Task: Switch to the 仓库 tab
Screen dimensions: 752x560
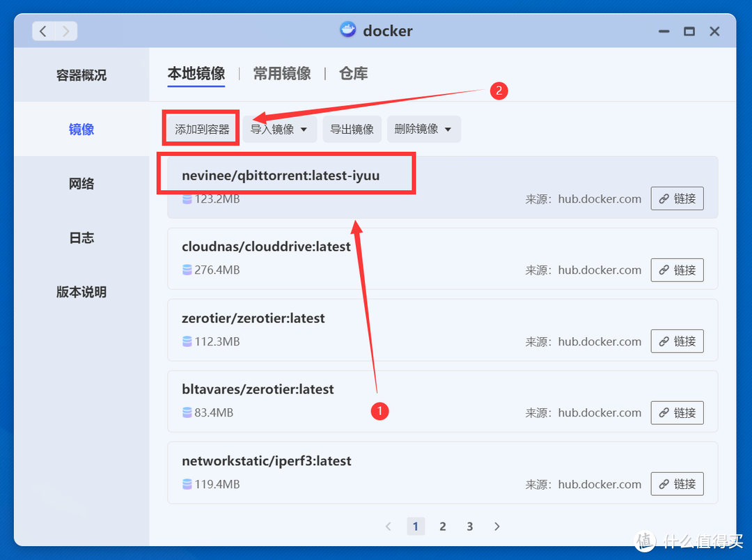Action: click(x=354, y=73)
